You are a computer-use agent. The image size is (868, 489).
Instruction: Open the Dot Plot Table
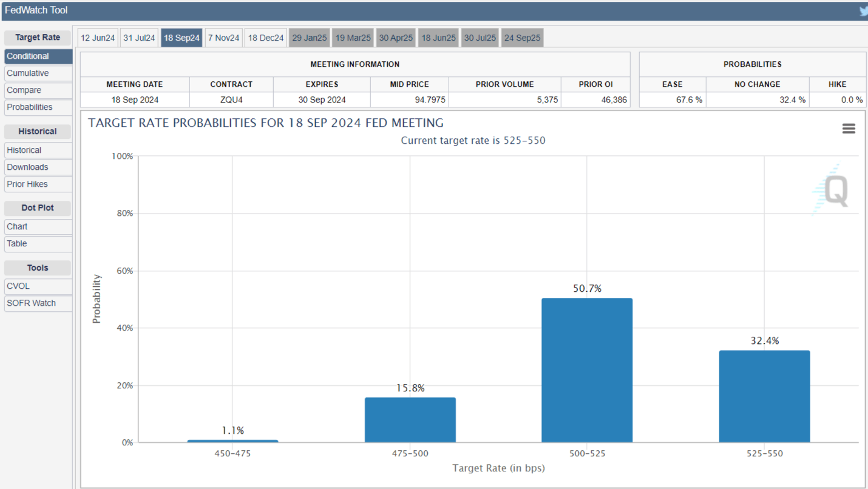point(17,243)
